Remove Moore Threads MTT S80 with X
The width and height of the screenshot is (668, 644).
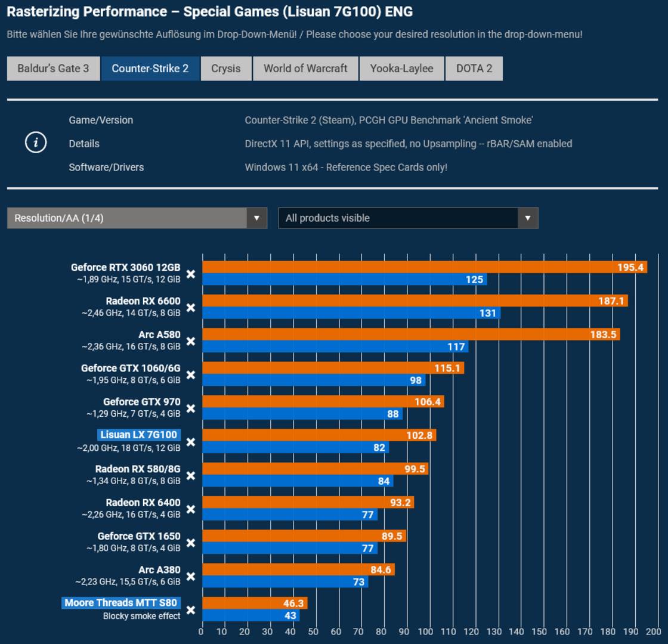(x=191, y=610)
